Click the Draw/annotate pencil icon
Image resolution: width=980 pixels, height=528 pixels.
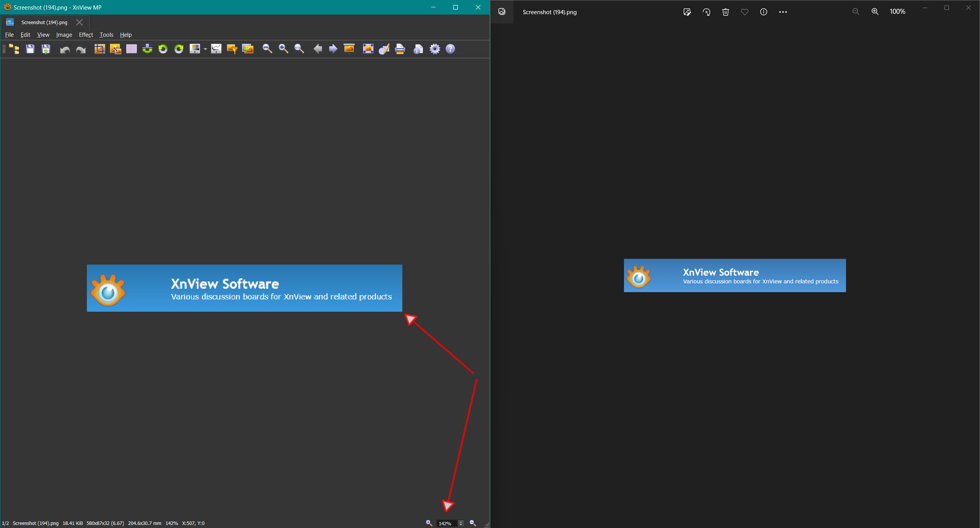click(384, 49)
